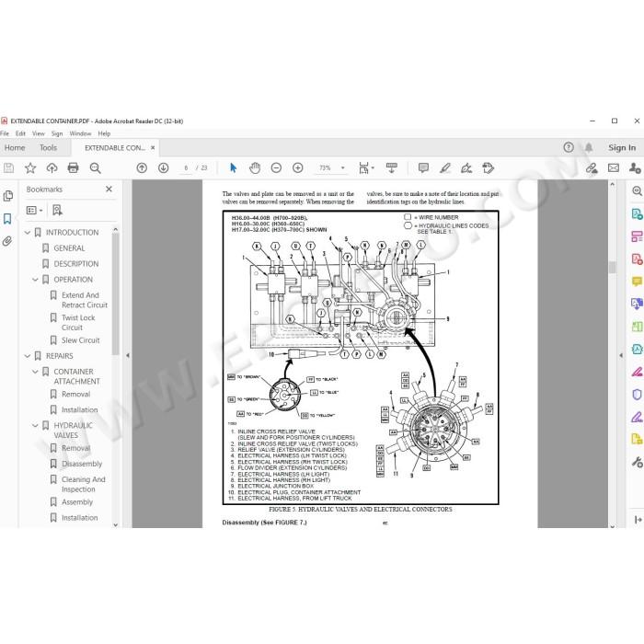Open the attachments paperclip panel
This screenshot has height=644, width=644.
[7, 241]
